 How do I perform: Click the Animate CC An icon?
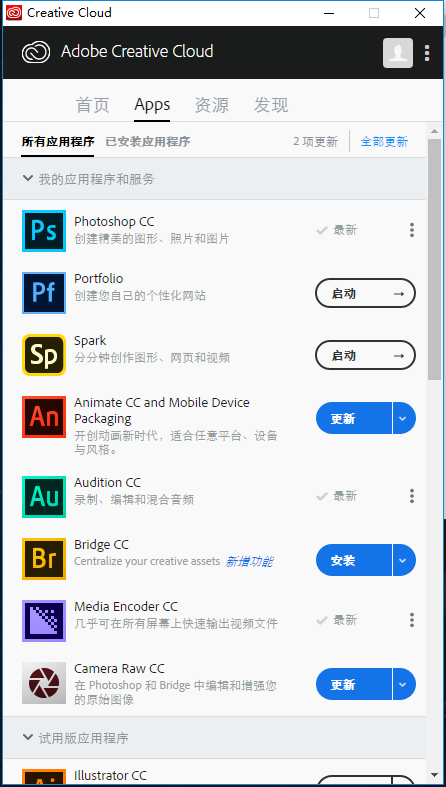click(44, 417)
